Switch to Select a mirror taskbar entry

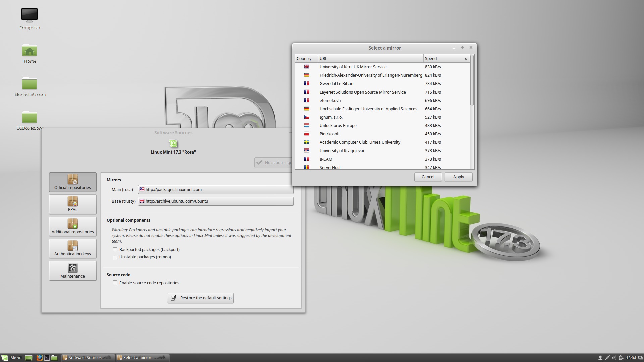tap(143, 358)
